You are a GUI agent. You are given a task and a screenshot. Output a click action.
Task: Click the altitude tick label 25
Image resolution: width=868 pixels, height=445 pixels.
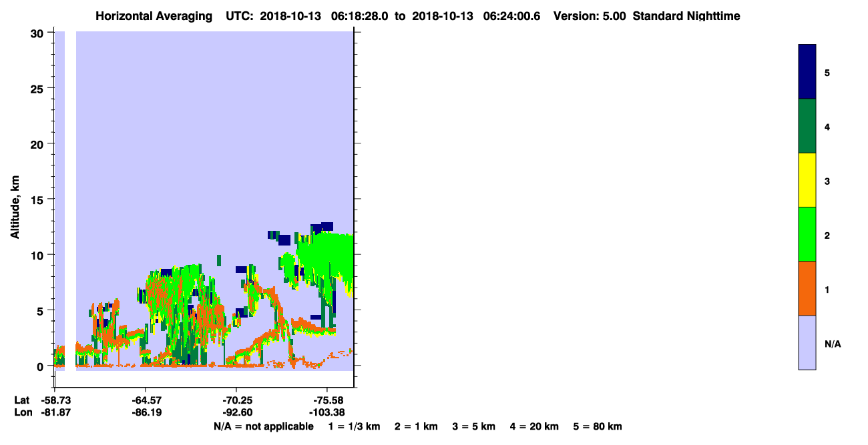(x=39, y=89)
